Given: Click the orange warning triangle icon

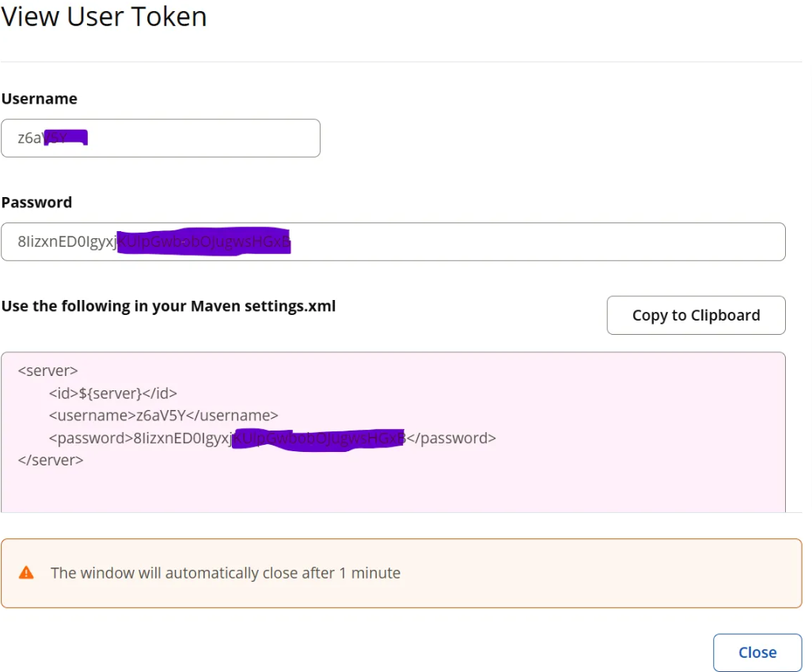Looking at the screenshot, I should (x=26, y=572).
